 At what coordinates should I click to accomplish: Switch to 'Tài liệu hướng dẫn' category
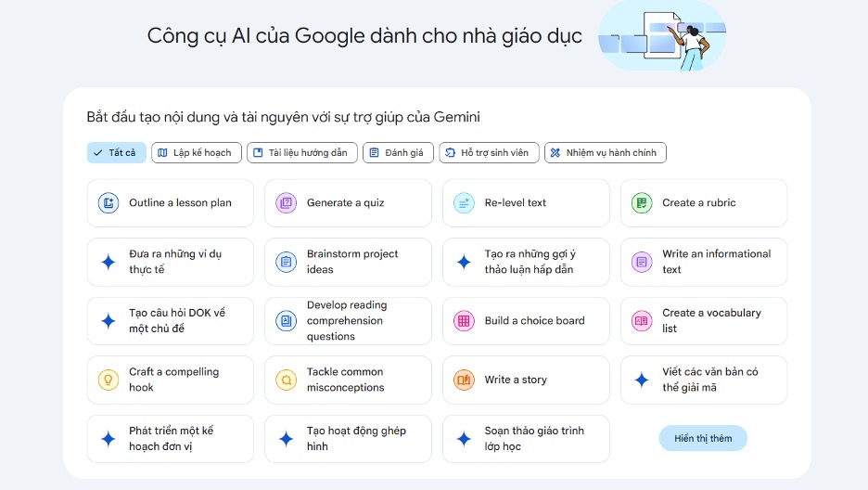pos(301,153)
